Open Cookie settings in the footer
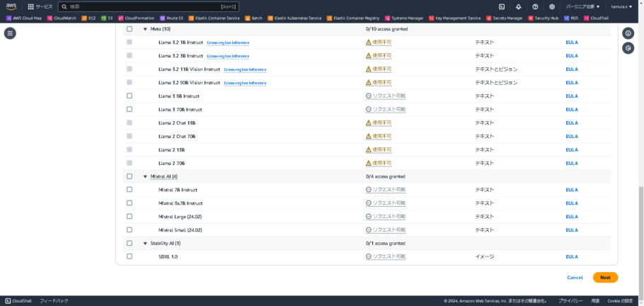 (x=620, y=300)
